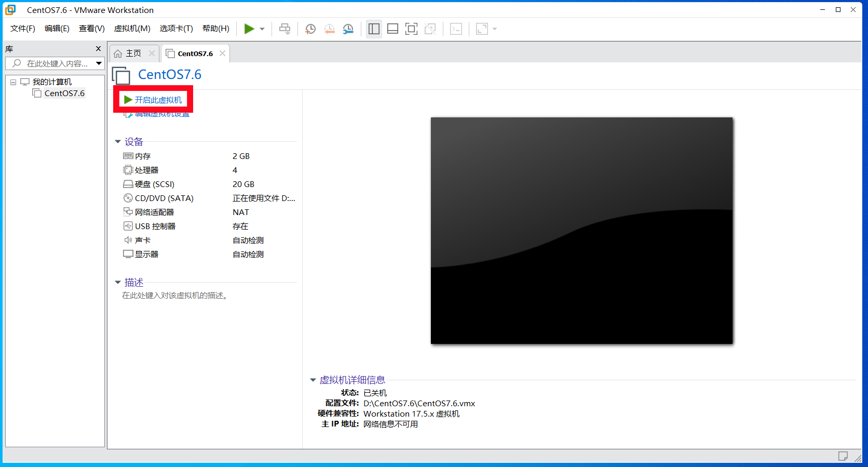The width and height of the screenshot is (868, 467).
Task: Click the VMware Workstation title bar icon
Action: point(10,10)
